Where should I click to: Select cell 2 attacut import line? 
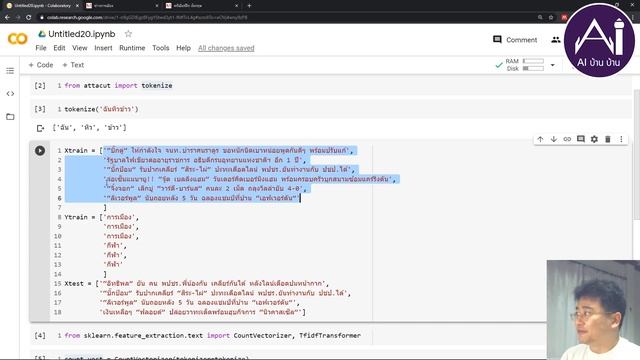pyautogui.click(x=118, y=85)
